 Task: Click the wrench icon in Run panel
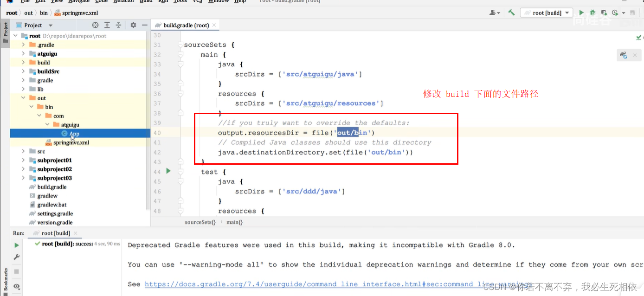click(17, 257)
